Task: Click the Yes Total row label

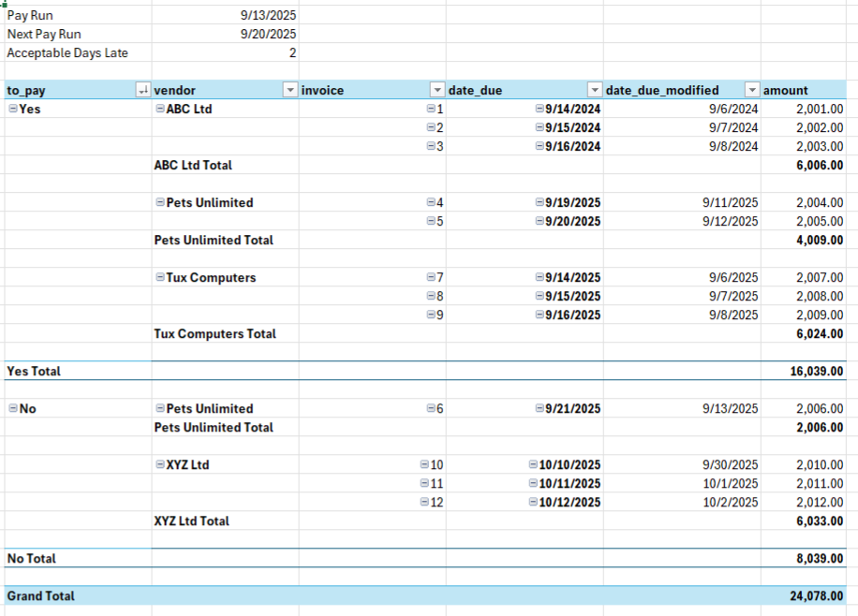Action: tap(34, 371)
